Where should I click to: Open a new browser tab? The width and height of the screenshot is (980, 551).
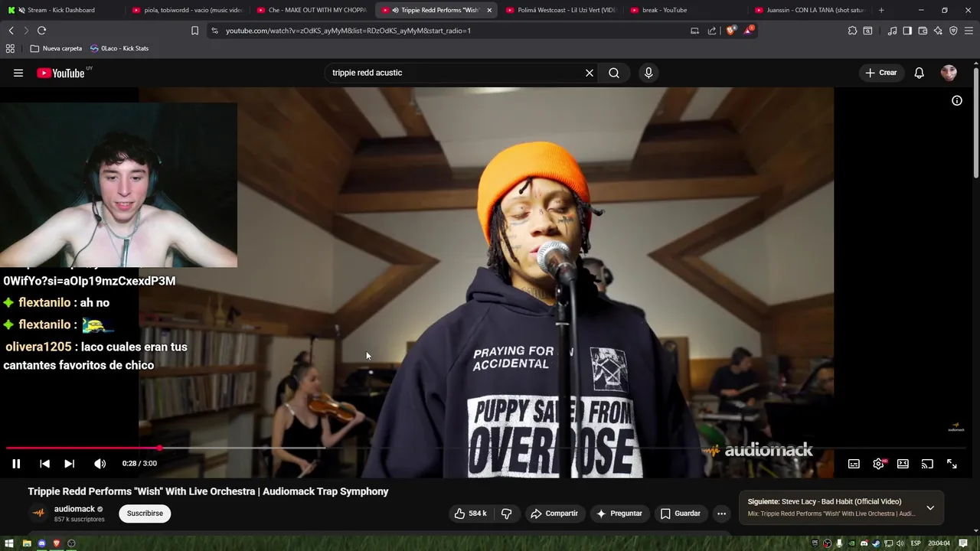[881, 10]
